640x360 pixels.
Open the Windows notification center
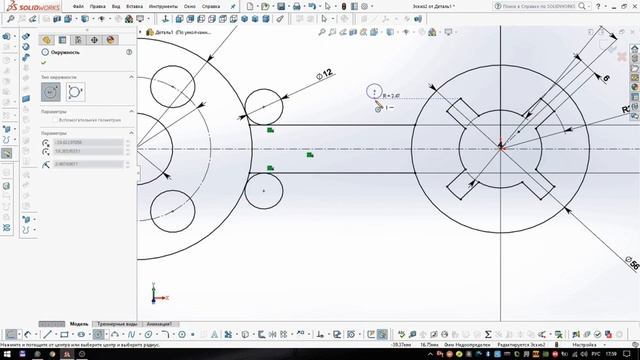tap(627, 354)
